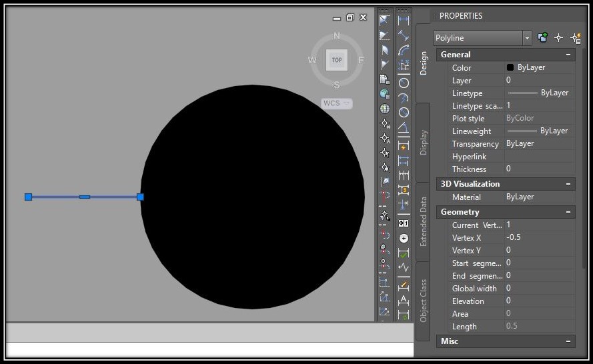Select the Arc Length dimension tool

click(x=404, y=50)
